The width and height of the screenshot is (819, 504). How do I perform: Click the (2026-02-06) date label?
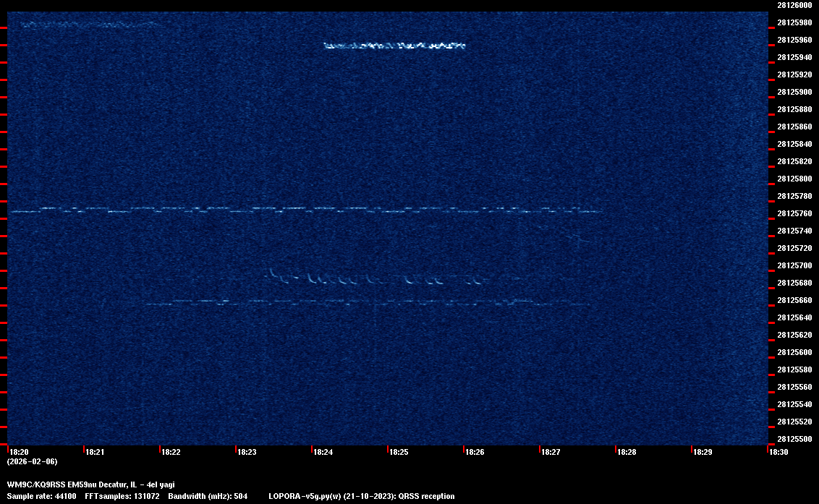32,461
